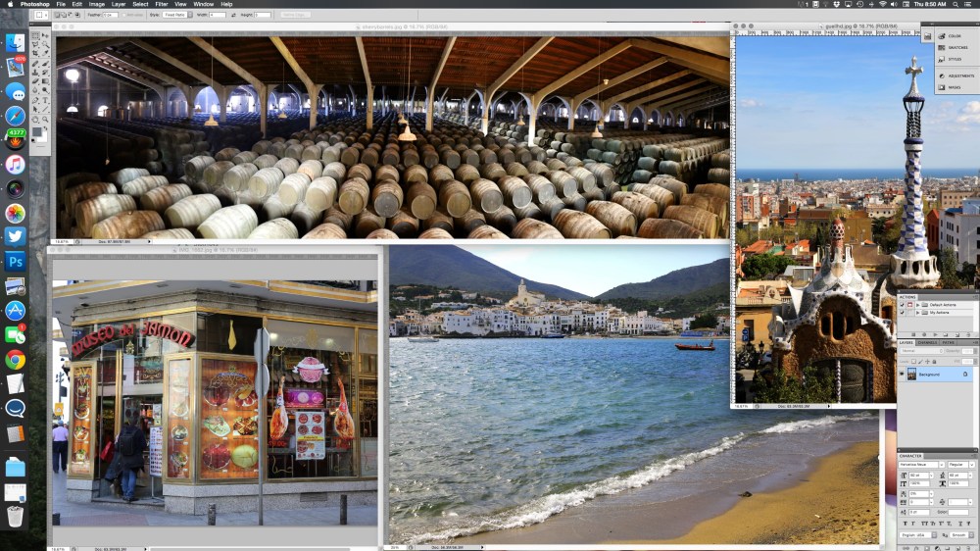Toggle dialog box for Default Actions

click(910, 305)
